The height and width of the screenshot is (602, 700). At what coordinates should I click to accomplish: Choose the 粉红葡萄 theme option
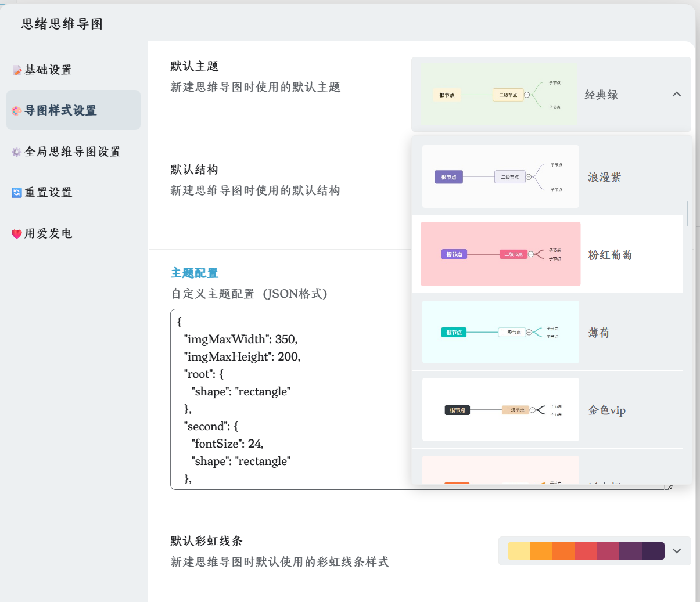[610, 255]
